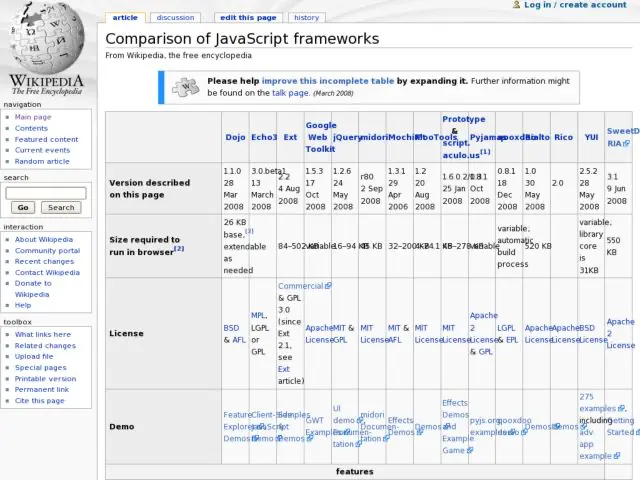Open the Dojo column header link
Viewport: 640px width, 480px height.
[x=236, y=137]
